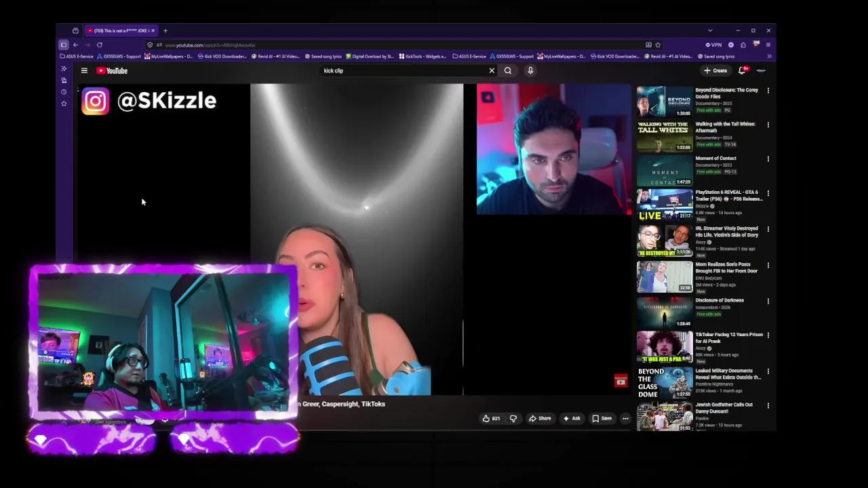Click the Share button
868x488 pixels.
pos(540,418)
